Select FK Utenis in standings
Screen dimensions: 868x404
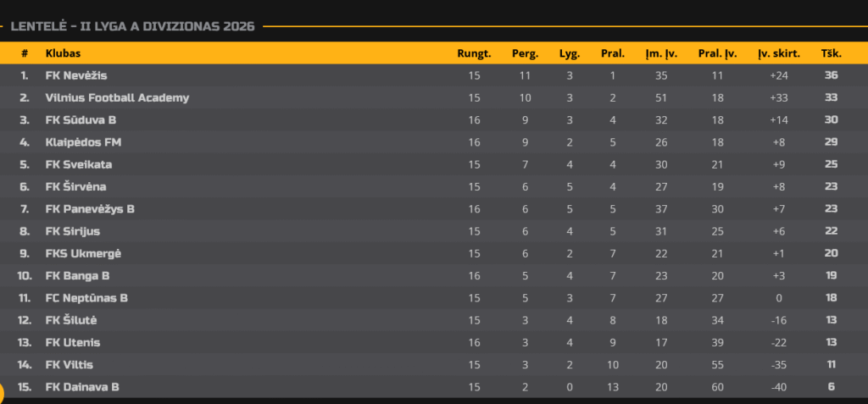tap(73, 342)
